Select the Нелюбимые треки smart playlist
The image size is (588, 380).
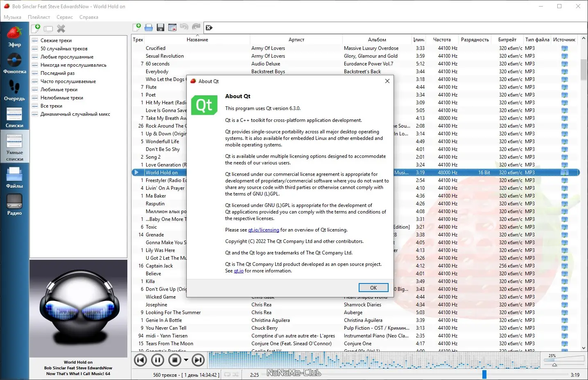(x=62, y=98)
